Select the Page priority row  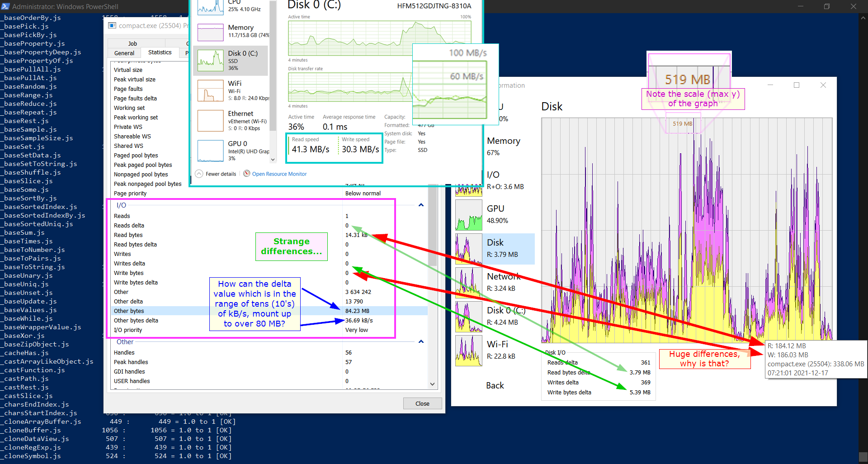pyautogui.click(x=269, y=193)
